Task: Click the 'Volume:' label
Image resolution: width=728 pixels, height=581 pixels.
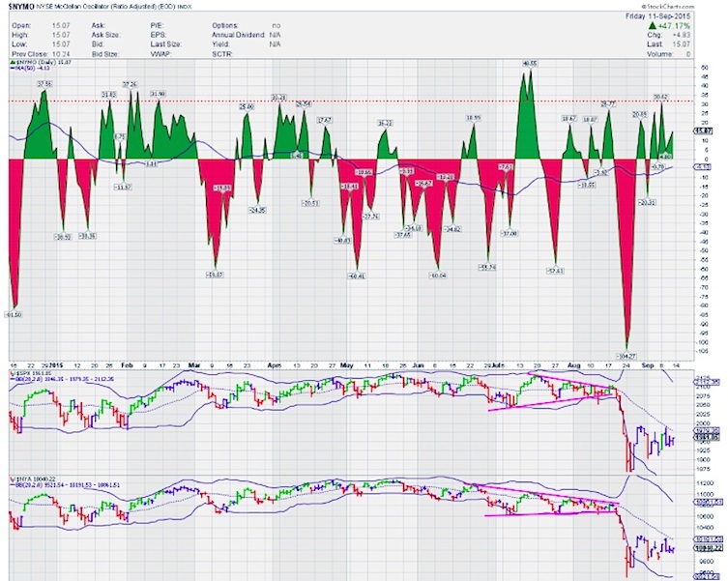Action: (x=659, y=54)
